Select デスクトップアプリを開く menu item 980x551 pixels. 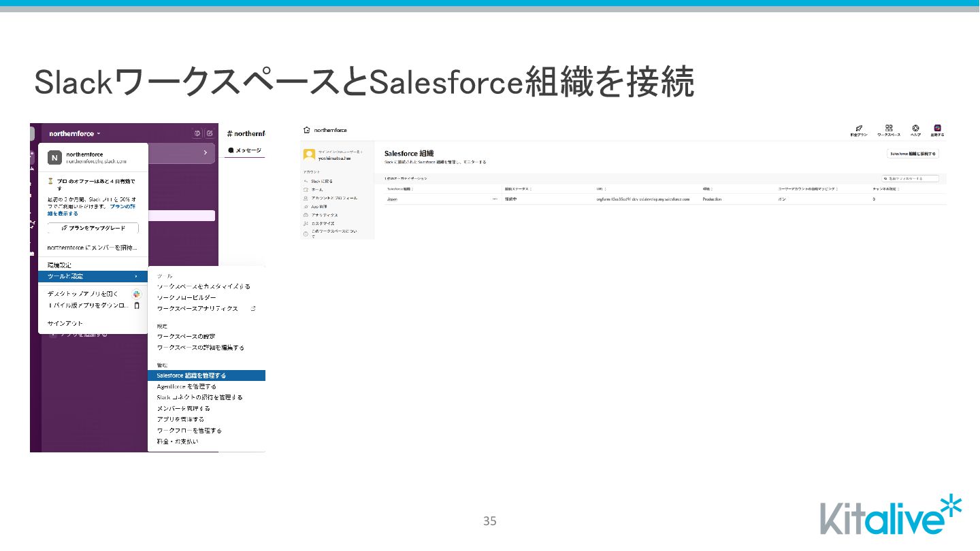[83, 294]
